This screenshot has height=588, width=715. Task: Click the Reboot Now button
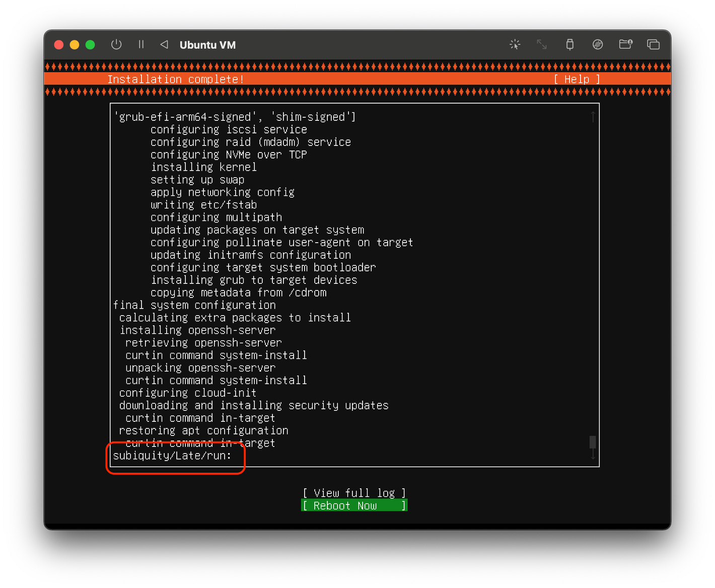[354, 505]
